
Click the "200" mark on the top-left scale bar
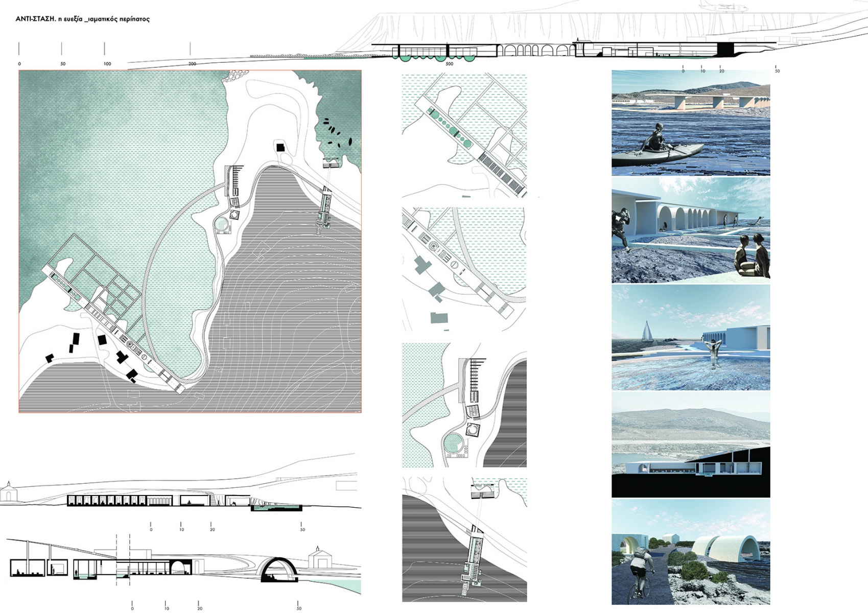pyautogui.click(x=192, y=64)
